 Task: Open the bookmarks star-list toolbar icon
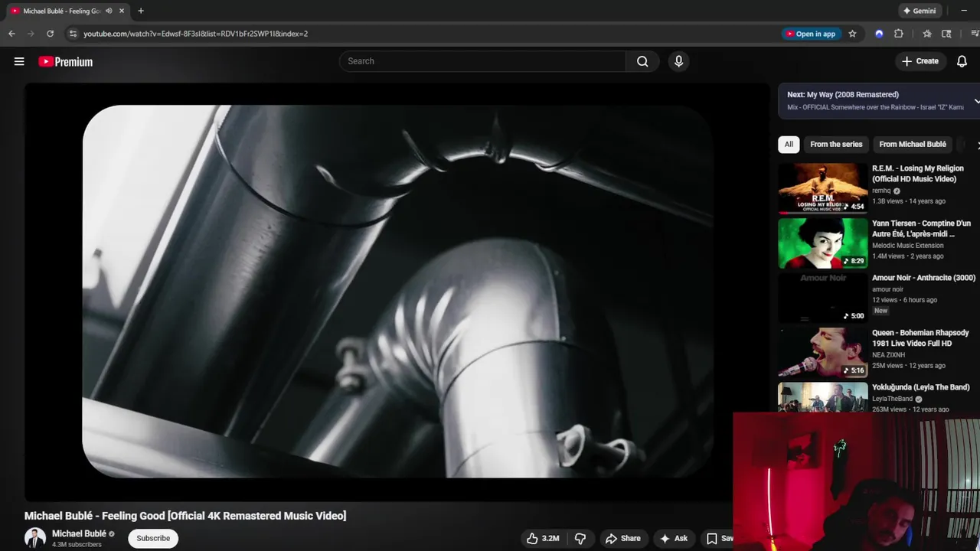pyautogui.click(x=927, y=34)
